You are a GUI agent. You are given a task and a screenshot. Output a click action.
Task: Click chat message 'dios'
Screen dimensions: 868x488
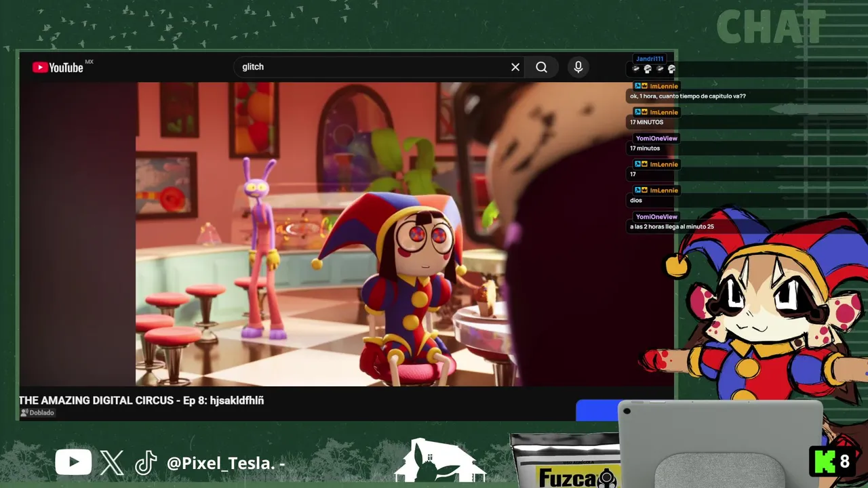(635, 201)
